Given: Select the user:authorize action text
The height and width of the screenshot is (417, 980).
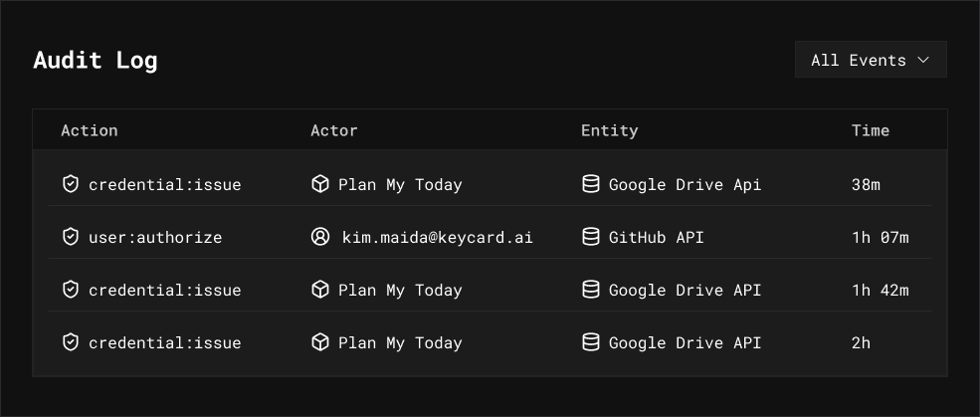Looking at the screenshot, I should coord(155,237).
